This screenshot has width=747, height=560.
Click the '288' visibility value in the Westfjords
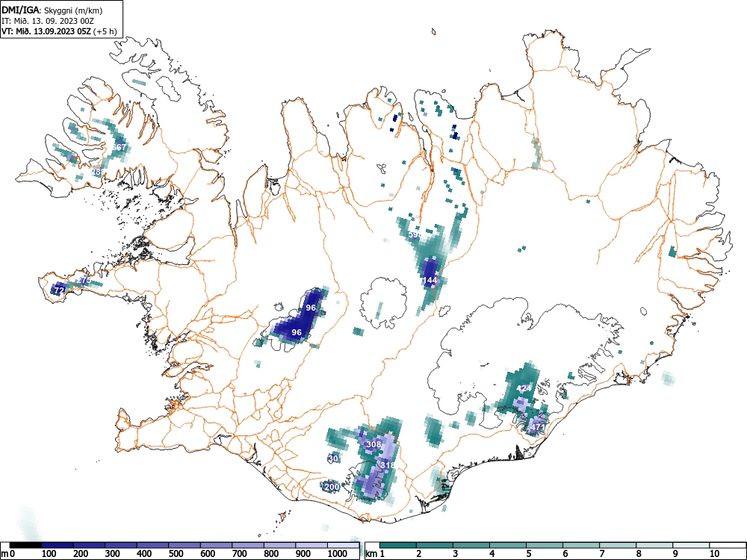(x=98, y=172)
